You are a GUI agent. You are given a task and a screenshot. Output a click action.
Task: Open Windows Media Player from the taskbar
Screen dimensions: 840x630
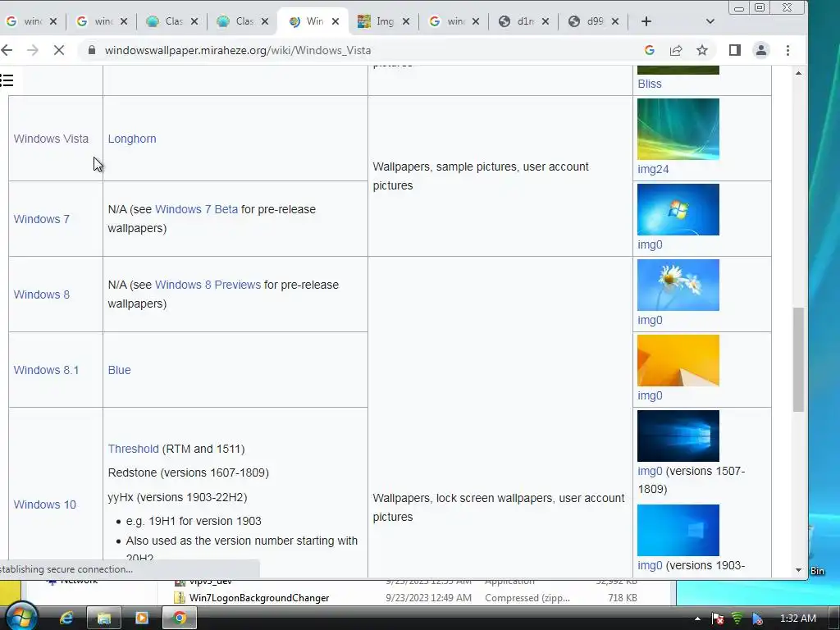(x=142, y=619)
